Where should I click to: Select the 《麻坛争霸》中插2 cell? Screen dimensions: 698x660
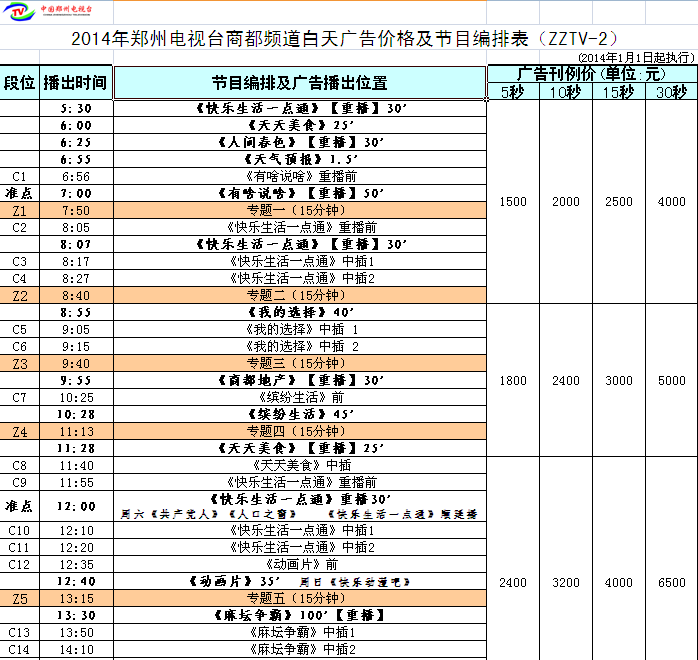[300, 649]
